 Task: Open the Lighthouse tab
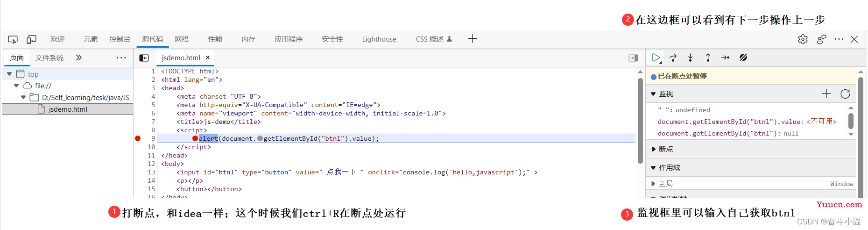379,39
